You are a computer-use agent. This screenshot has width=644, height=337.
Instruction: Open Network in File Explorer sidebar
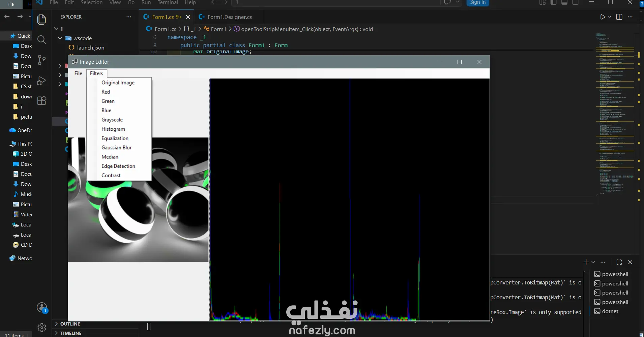point(20,258)
